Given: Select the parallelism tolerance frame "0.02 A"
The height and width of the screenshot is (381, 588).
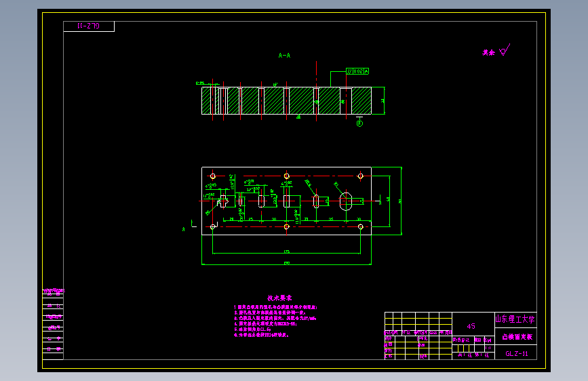Looking at the screenshot, I should 357,71.
